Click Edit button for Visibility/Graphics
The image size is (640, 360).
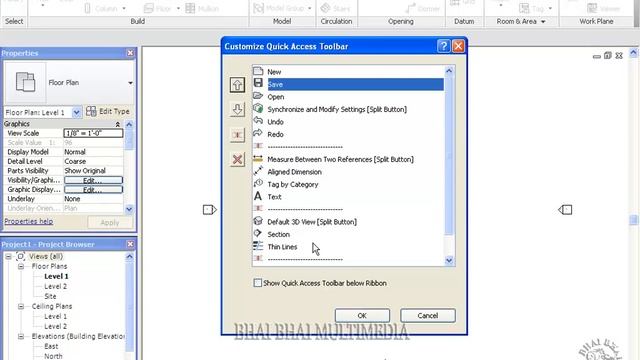[x=93, y=180]
